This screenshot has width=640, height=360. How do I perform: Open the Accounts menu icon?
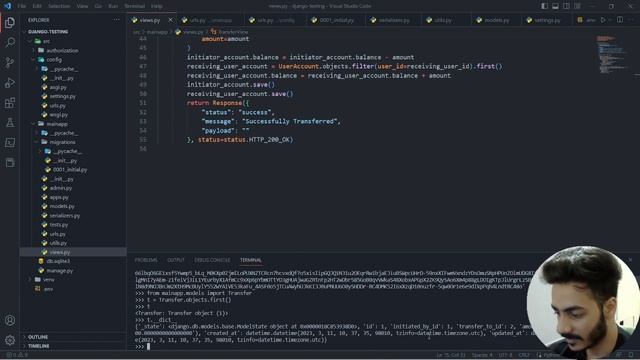tap(10, 320)
